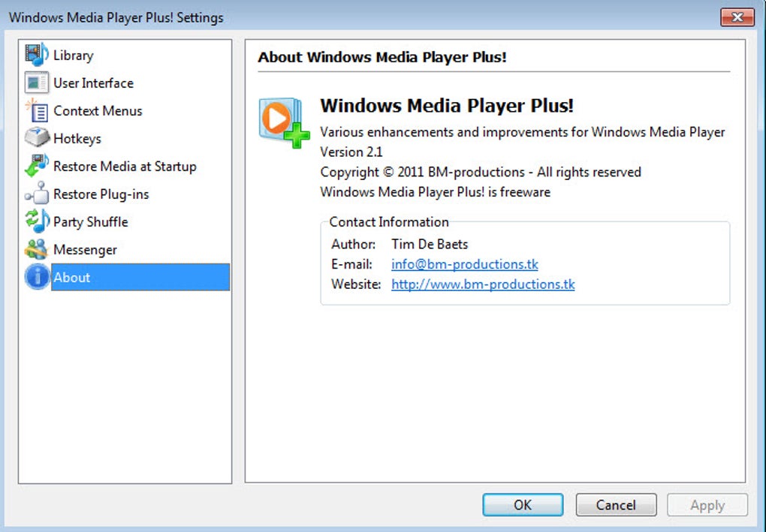This screenshot has height=532, width=766.
Task: Click the 'Website:' label
Action: point(356,284)
